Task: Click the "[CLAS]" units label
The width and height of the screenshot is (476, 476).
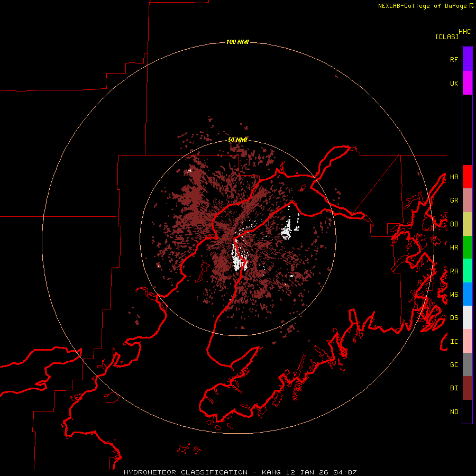Action: click(447, 36)
